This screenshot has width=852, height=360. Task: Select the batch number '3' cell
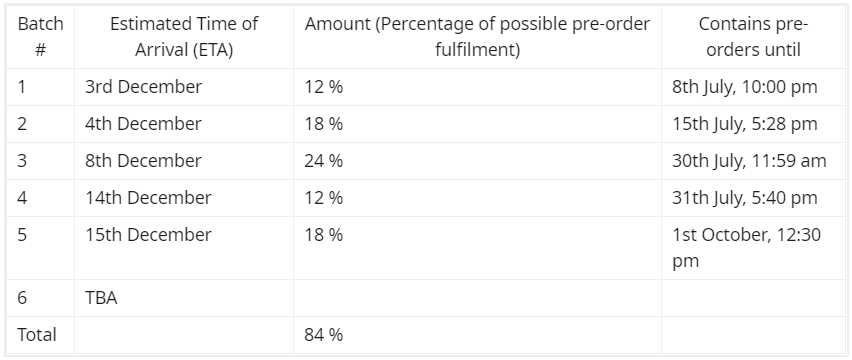[40, 161]
